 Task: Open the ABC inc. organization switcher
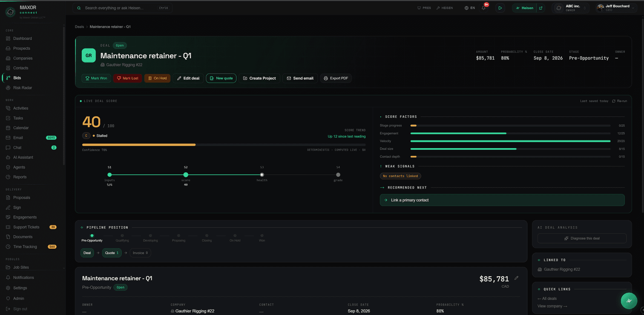[x=571, y=8]
